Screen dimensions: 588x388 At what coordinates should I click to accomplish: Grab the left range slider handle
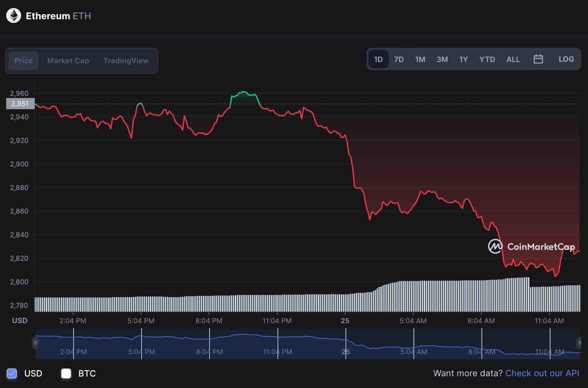[x=35, y=343]
